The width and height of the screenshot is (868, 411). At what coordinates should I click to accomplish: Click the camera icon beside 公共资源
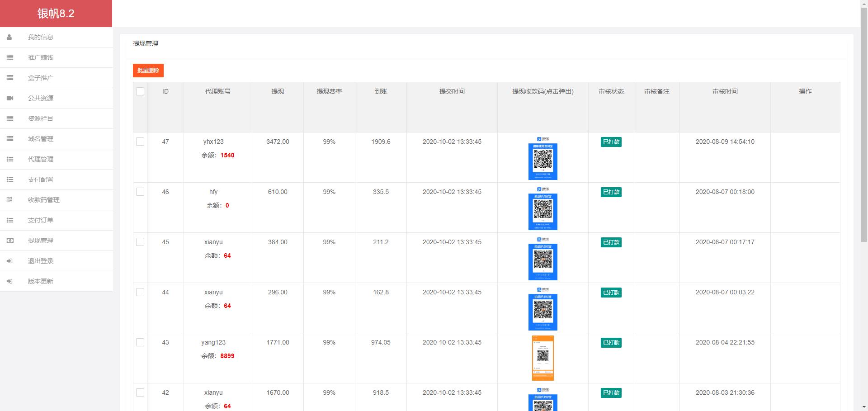[9, 98]
